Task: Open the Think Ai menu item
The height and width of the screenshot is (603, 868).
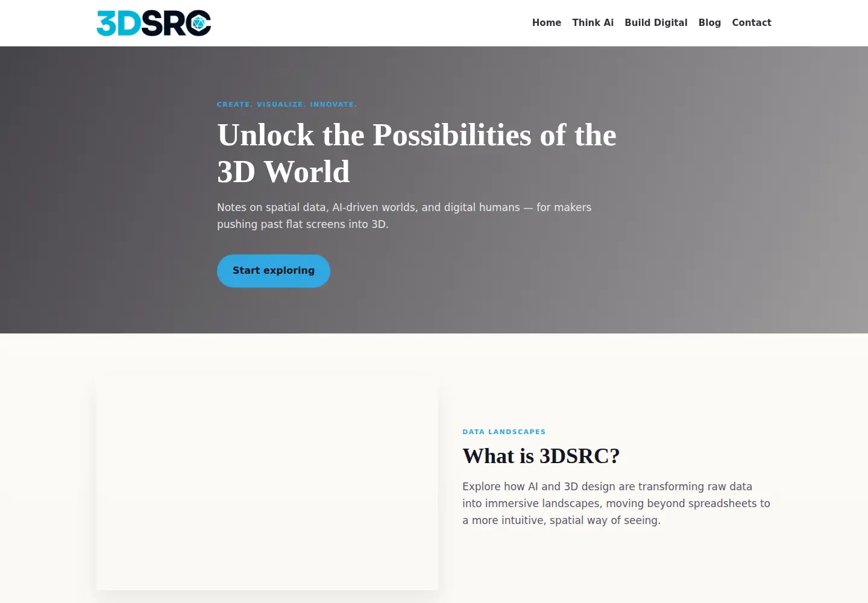Action: (593, 23)
